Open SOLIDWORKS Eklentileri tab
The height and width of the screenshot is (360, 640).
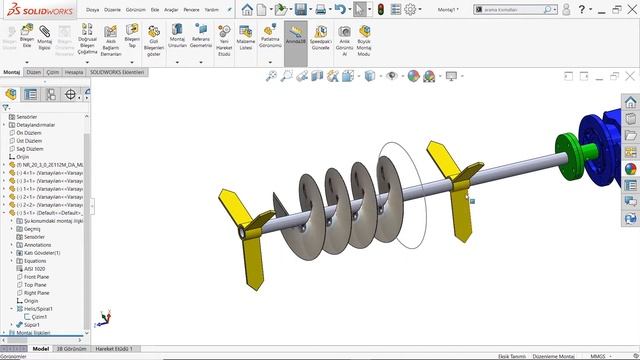click(117, 72)
